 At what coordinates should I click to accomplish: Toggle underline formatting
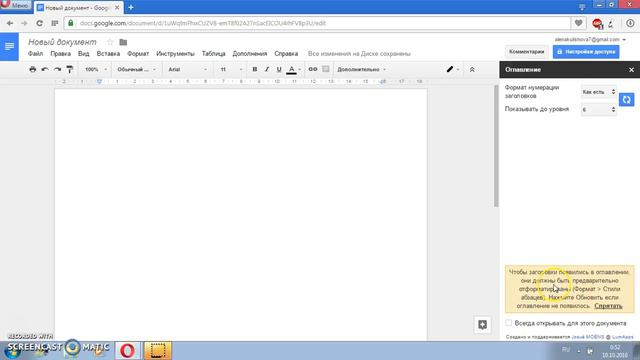(279, 69)
